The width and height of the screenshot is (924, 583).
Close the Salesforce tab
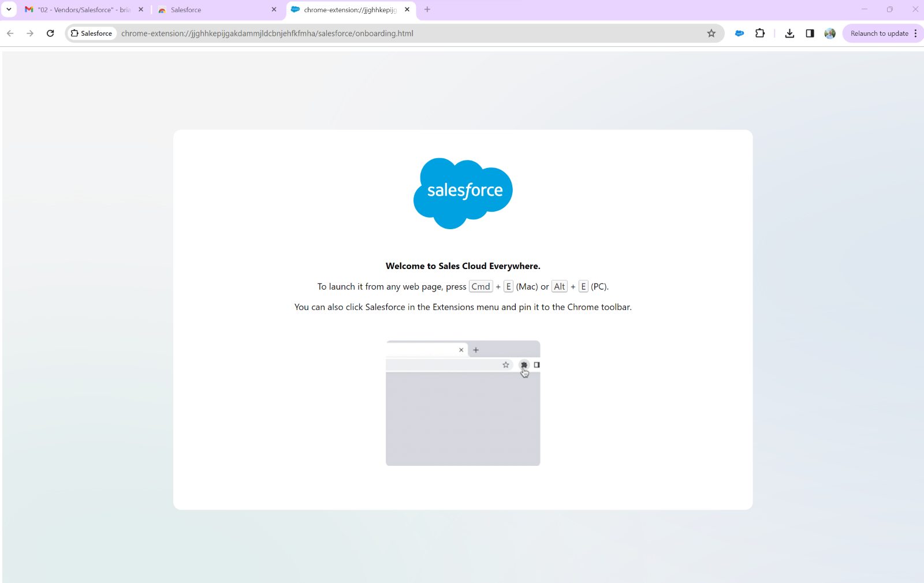pyautogui.click(x=274, y=10)
